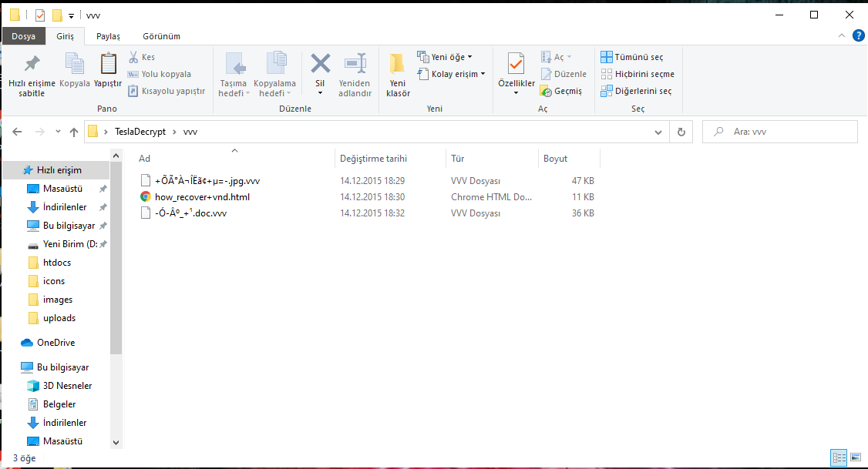Switch to large icons view in status bar
Image resolution: width=868 pixels, height=469 pixels.
click(856, 457)
